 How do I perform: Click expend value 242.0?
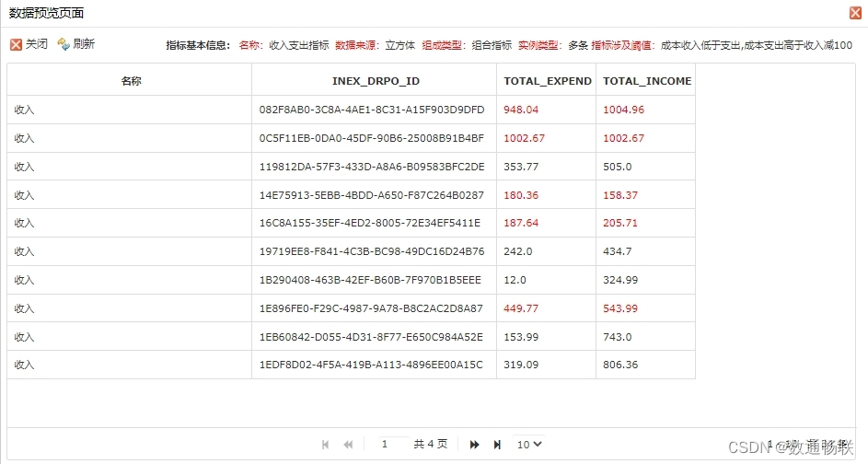pos(517,251)
